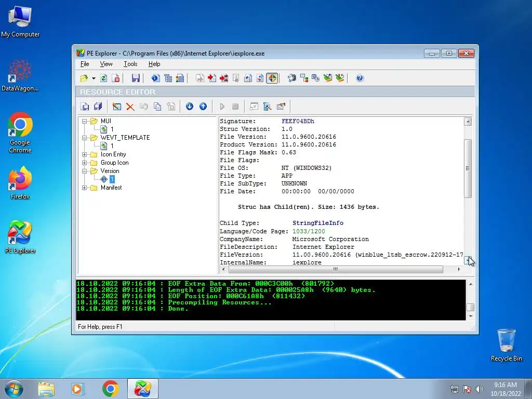Select resource 1 under MUI
Screen dimensions: 532x399
point(112,129)
